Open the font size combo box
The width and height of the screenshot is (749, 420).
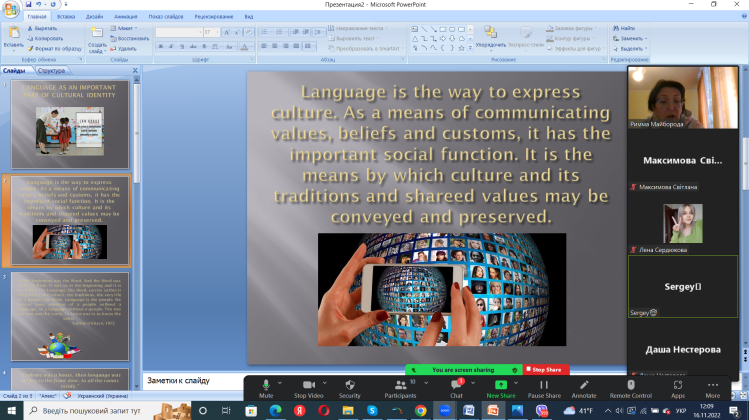click(211, 32)
